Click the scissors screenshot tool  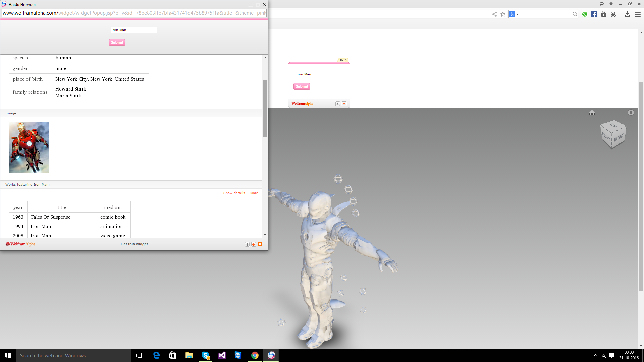point(613,14)
